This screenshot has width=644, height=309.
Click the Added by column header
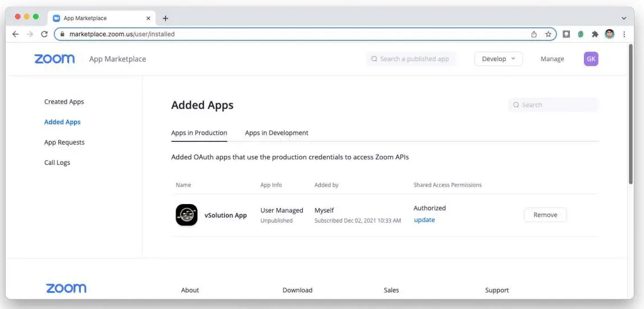tap(326, 185)
